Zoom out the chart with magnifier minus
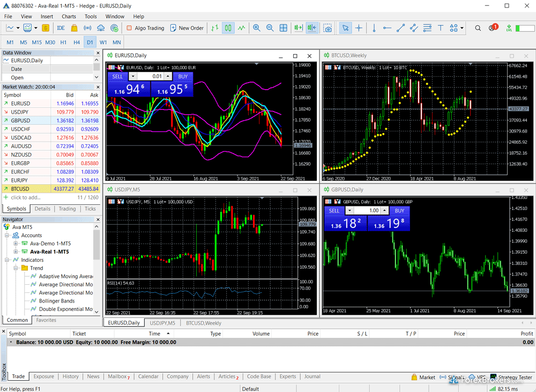 270,28
